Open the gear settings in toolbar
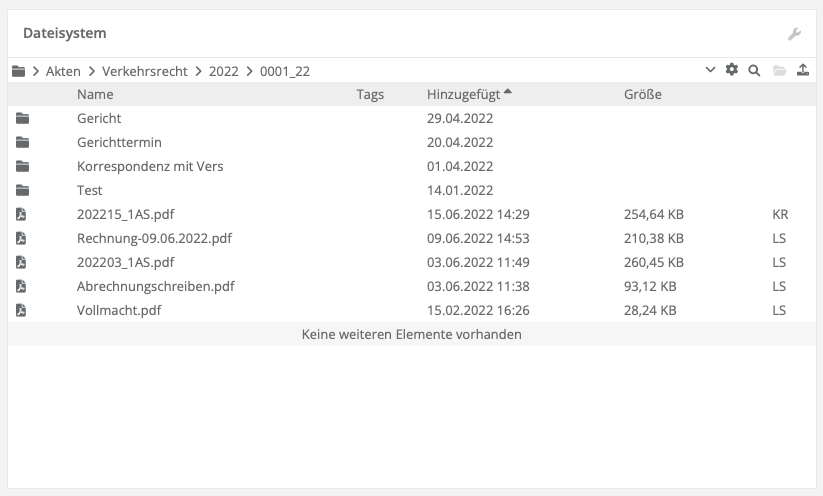The height and width of the screenshot is (496, 823). [732, 70]
